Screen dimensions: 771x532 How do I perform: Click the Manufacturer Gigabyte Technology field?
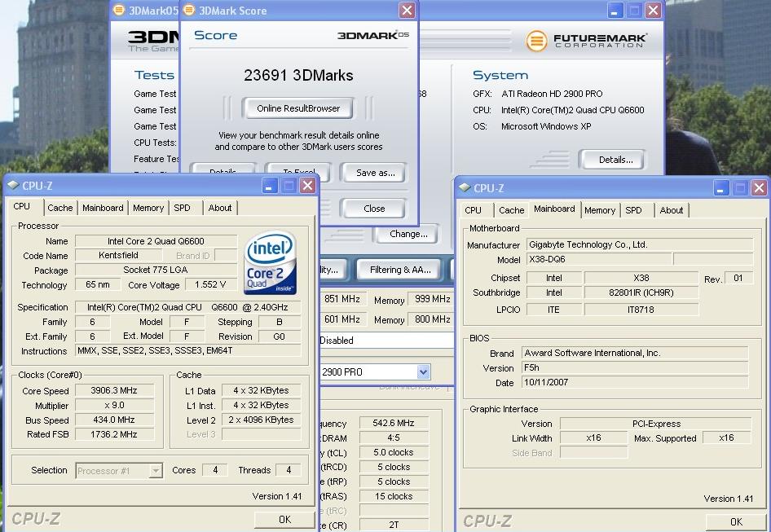[640, 244]
